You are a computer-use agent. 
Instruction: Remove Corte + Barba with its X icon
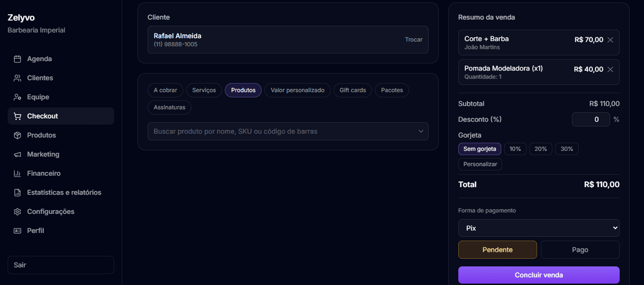click(x=610, y=40)
